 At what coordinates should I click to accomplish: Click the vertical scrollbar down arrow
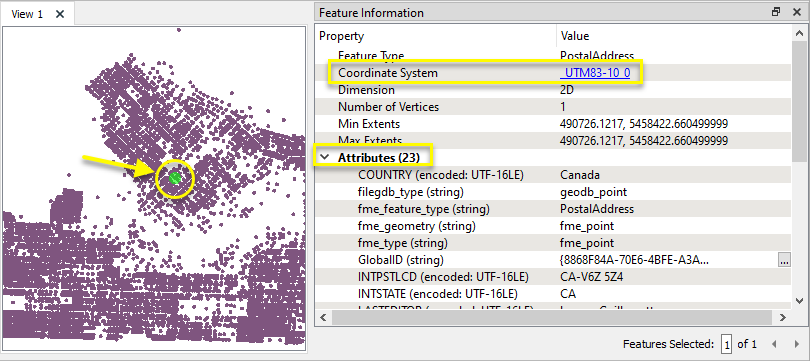click(x=799, y=300)
